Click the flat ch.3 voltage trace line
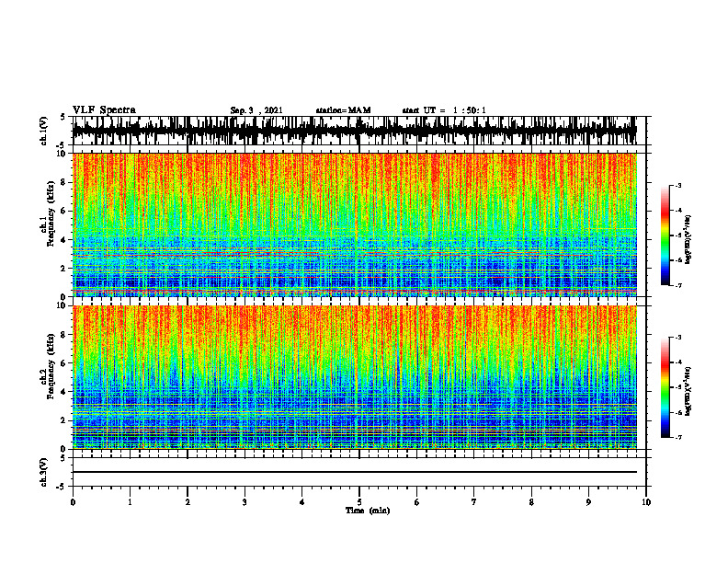 tap(355, 472)
